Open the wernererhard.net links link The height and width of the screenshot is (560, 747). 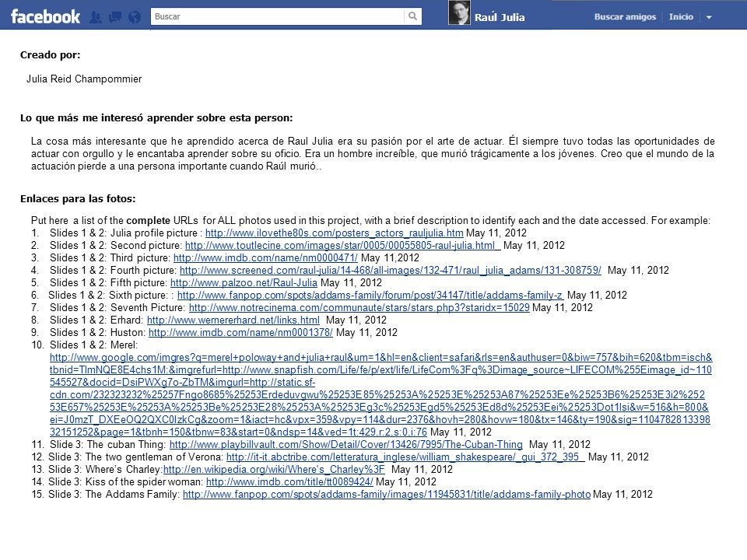pyautogui.click(x=233, y=320)
